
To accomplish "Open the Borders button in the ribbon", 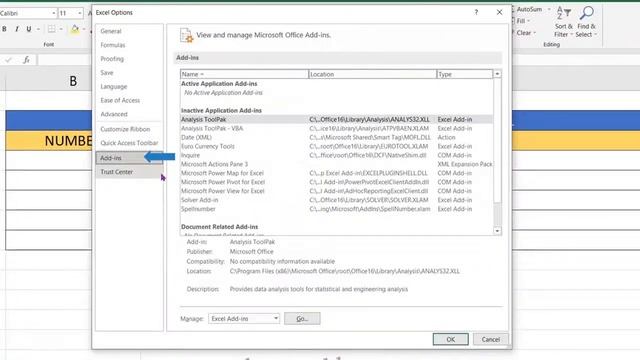I will click(51, 29).
